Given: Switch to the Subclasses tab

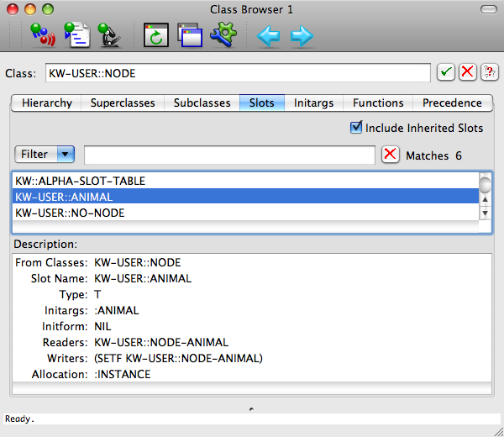Looking at the screenshot, I should [202, 103].
